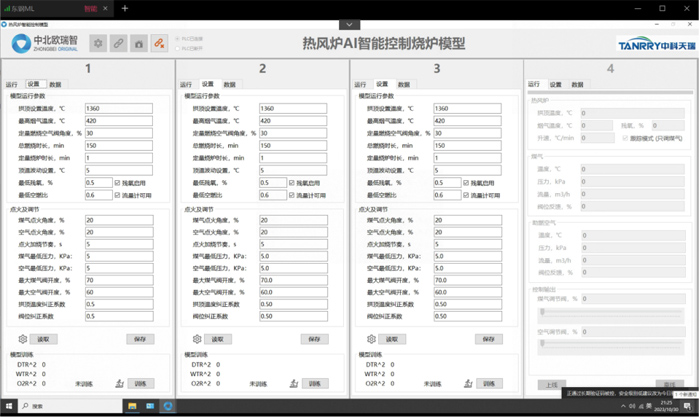Click the gear icon beside 读取 in panel 1

[x=23, y=339]
